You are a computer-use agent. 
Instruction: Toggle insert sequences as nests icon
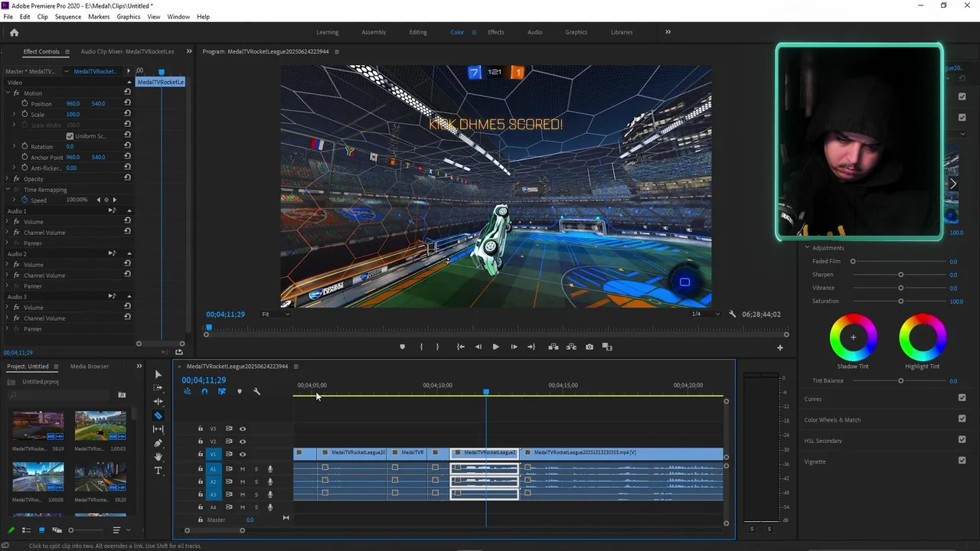(187, 391)
